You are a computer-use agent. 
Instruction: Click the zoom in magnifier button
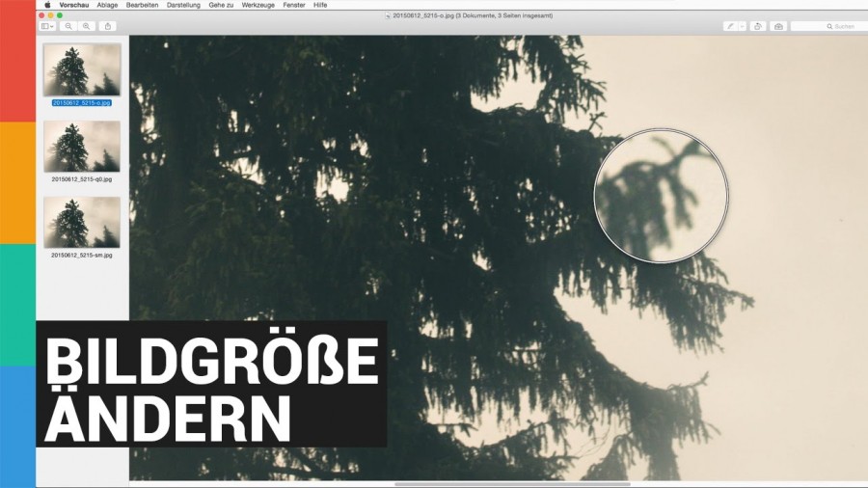[x=87, y=26]
